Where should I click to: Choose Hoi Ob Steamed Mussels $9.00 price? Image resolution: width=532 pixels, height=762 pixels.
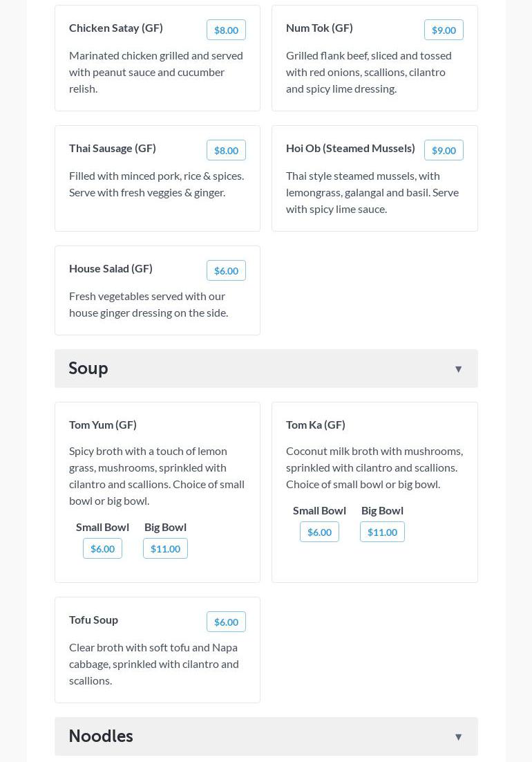point(444,150)
